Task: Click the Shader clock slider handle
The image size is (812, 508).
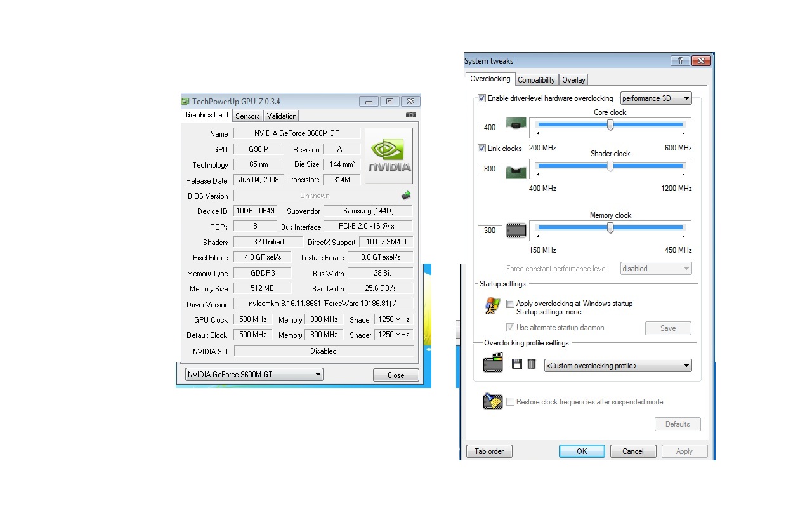Action: (610, 166)
